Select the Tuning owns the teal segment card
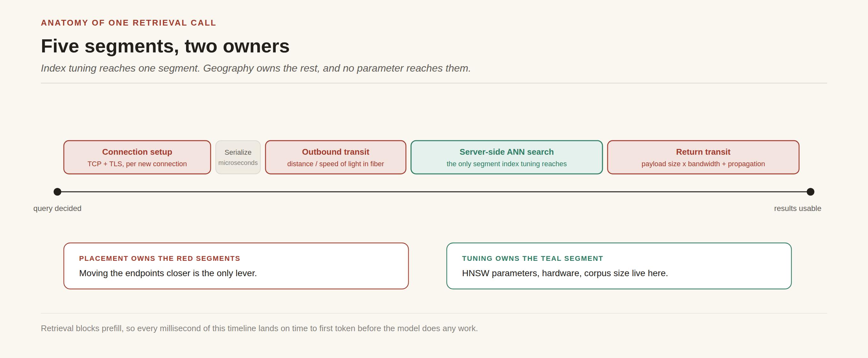Viewport: 868px width, 358px height. point(619,266)
